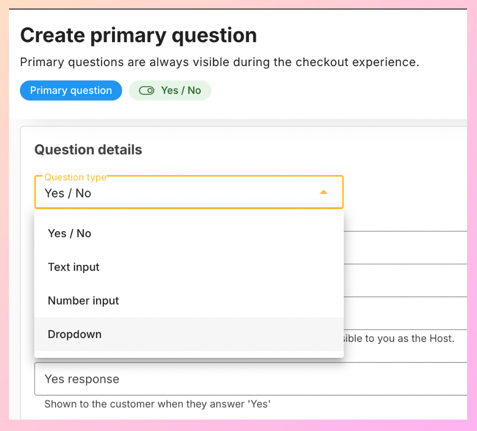Click the 'Shown to the customer' helper text
The image size is (477, 431).
pos(157,404)
